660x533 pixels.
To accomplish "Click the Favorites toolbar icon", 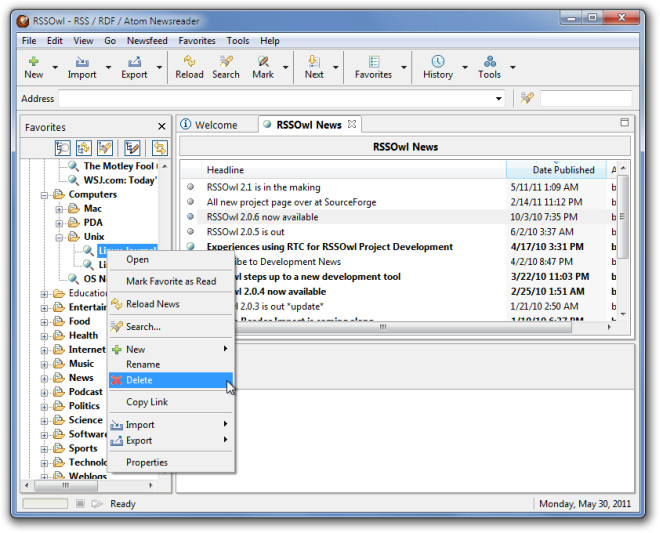I will tap(373, 61).
